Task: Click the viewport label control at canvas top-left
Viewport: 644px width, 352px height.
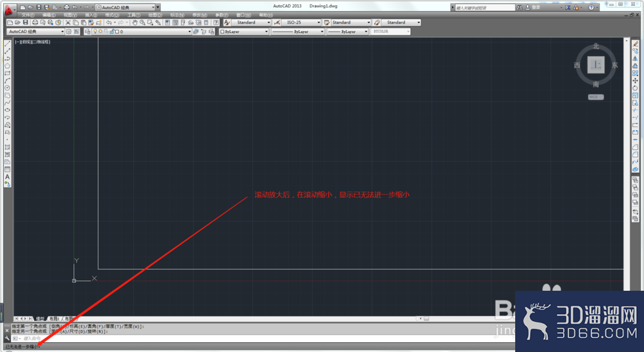Action: click(x=32, y=42)
